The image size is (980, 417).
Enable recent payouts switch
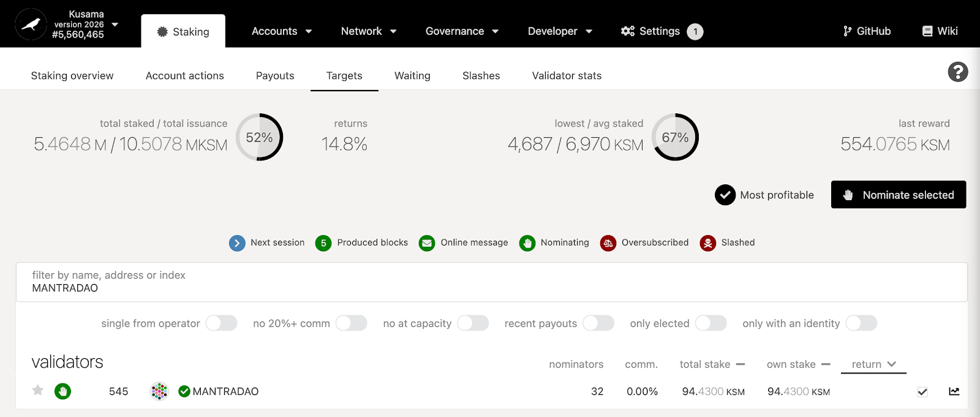pyautogui.click(x=598, y=323)
